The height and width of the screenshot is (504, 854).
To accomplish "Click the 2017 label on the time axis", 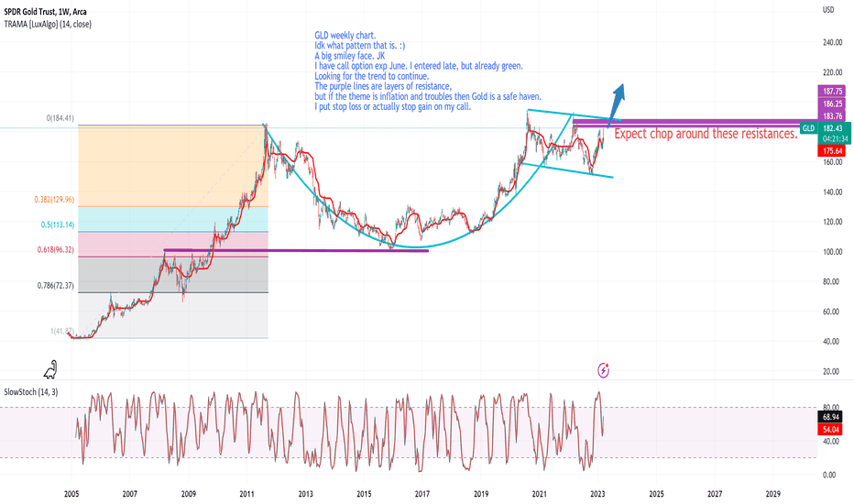I will [422, 494].
